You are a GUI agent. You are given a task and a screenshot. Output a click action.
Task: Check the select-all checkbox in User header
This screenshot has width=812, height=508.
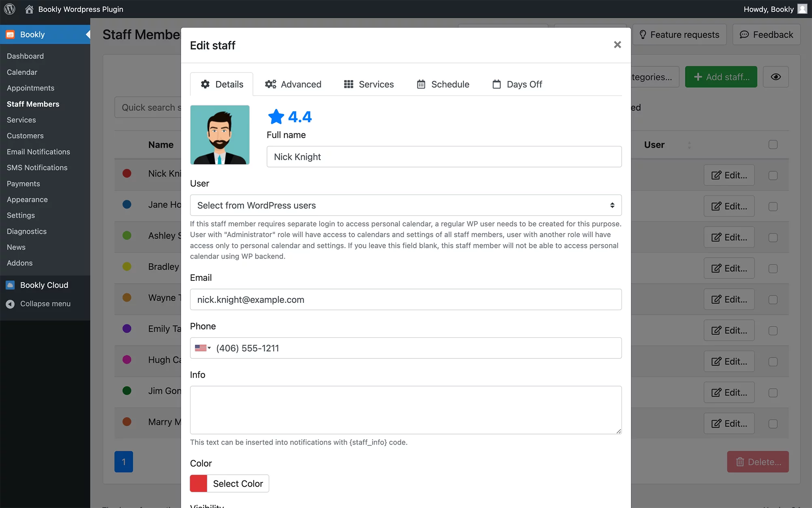coord(773,145)
